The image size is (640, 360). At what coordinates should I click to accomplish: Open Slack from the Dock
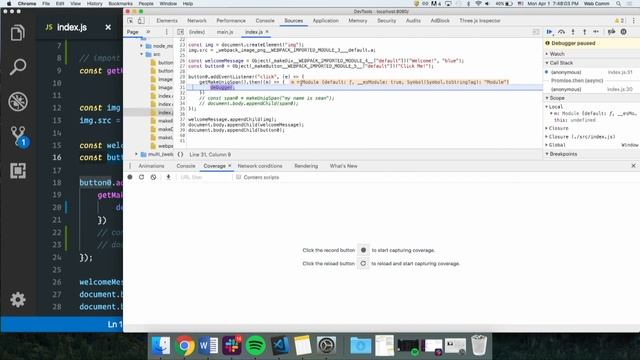click(x=232, y=345)
